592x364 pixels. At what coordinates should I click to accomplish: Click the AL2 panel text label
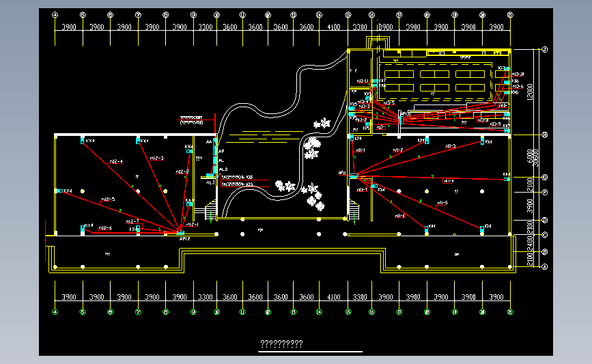pos(223,169)
